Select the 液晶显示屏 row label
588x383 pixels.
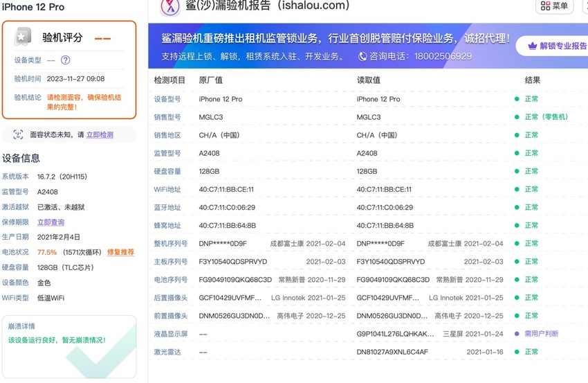point(171,334)
